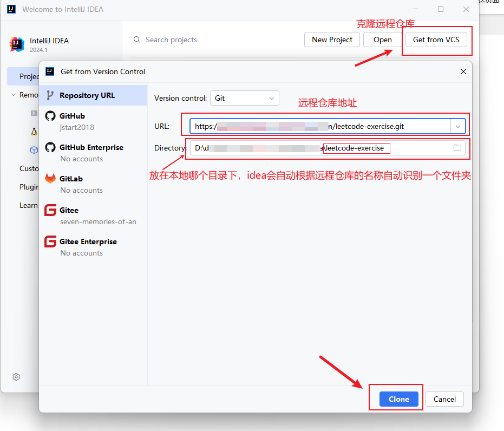Screen dimensions: 504x431
Task: Click the Gitee red G icon
Action: [x=50, y=210]
